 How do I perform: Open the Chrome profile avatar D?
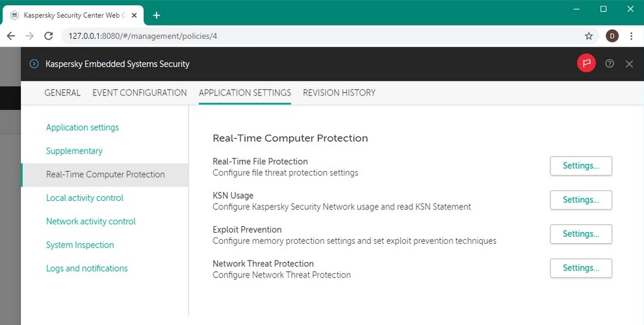pos(612,36)
